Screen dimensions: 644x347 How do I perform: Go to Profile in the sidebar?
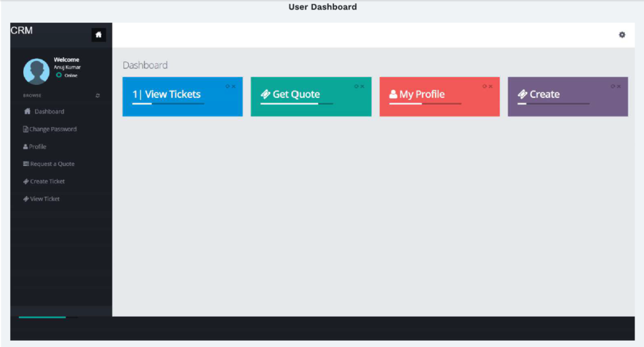(38, 146)
